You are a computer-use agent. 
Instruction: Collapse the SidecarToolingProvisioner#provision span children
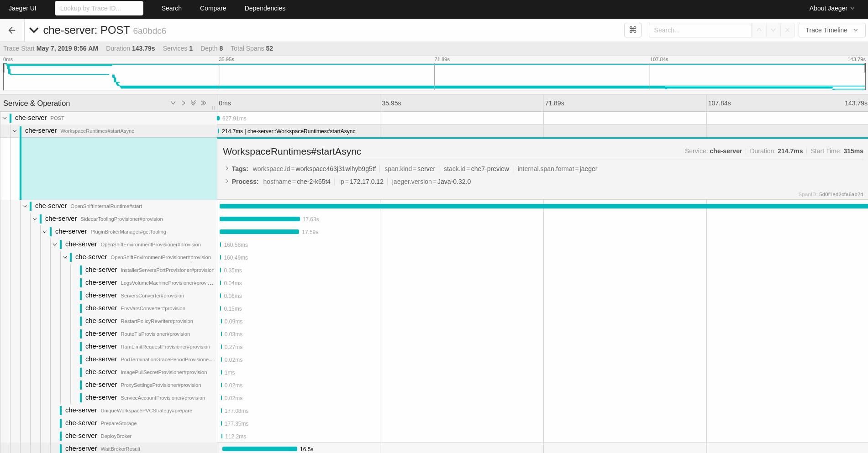[35, 219]
